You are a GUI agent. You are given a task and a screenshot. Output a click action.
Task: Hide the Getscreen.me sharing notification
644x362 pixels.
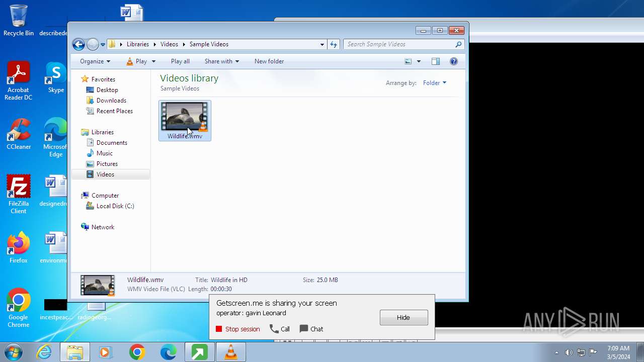click(404, 317)
